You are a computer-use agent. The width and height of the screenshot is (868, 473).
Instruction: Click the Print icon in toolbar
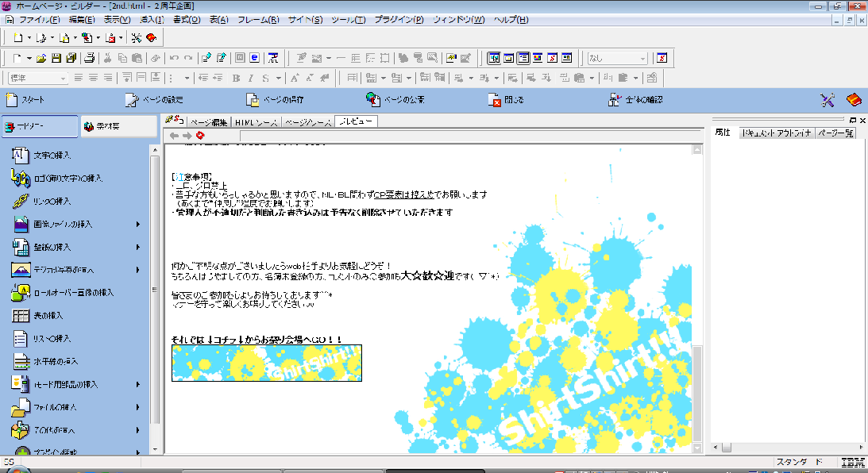click(89, 58)
